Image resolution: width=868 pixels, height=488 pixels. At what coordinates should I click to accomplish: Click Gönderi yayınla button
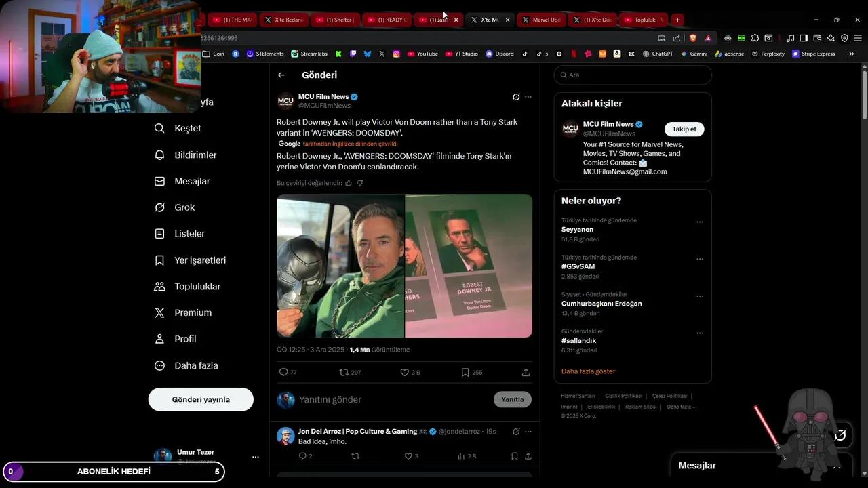[201, 399]
